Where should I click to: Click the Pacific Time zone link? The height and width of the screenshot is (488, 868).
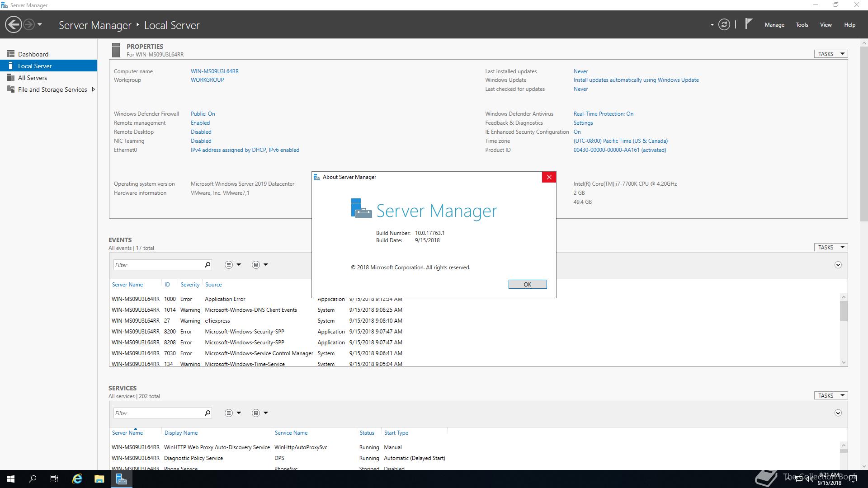(x=621, y=141)
